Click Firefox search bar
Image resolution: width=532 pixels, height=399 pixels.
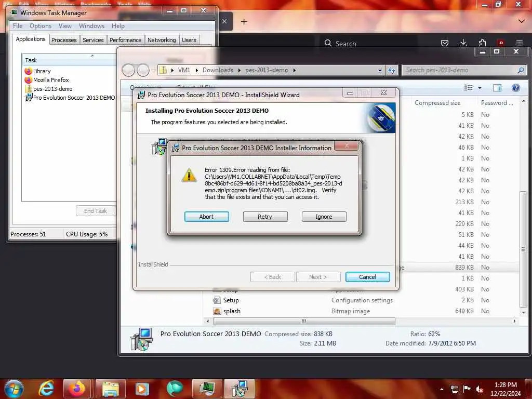pyautogui.click(x=370, y=44)
